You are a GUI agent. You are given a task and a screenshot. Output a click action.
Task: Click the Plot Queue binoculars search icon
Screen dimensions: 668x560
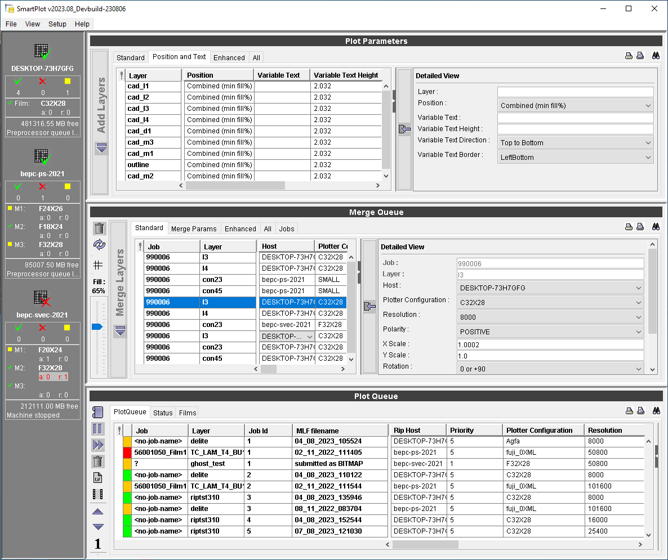click(656, 410)
